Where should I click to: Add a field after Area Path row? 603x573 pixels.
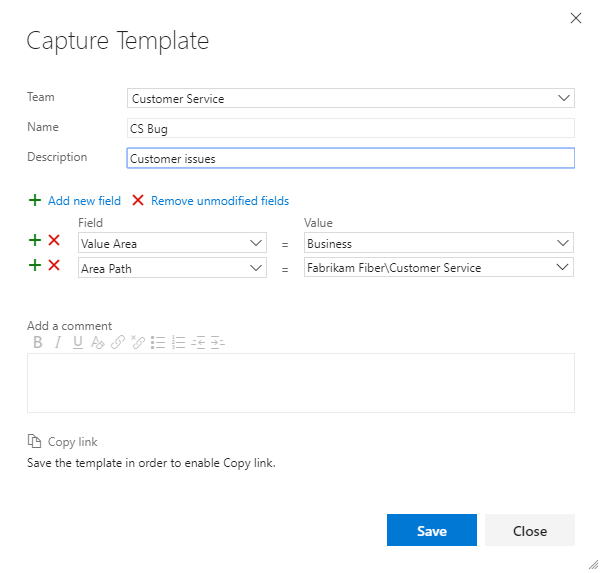click(x=35, y=266)
